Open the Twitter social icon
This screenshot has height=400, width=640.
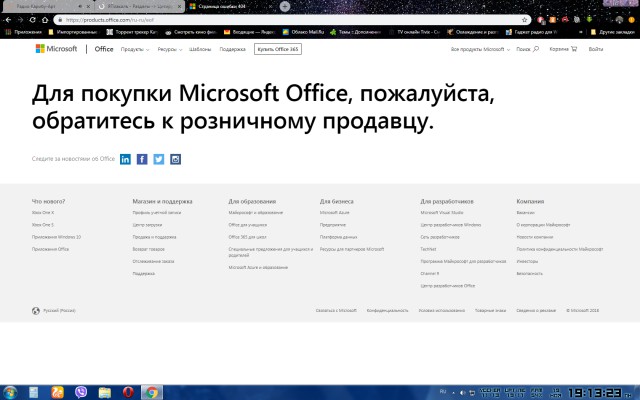159,159
